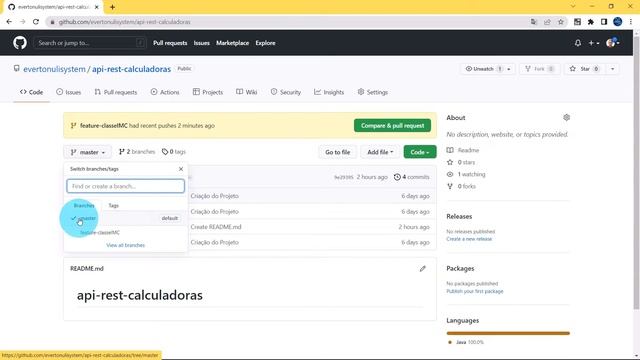The width and height of the screenshot is (640, 360).
Task: Focus the Search or jump to field
Action: point(90,43)
